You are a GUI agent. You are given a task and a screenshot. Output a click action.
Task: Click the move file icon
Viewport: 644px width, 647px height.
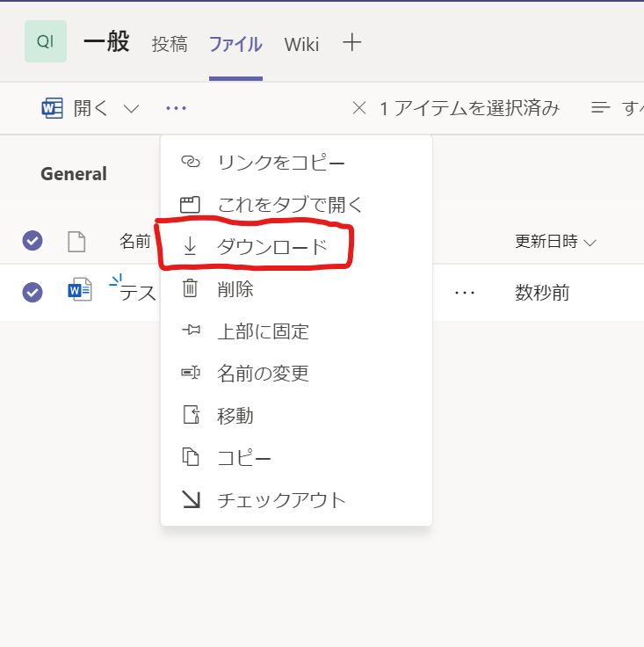point(192,415)
